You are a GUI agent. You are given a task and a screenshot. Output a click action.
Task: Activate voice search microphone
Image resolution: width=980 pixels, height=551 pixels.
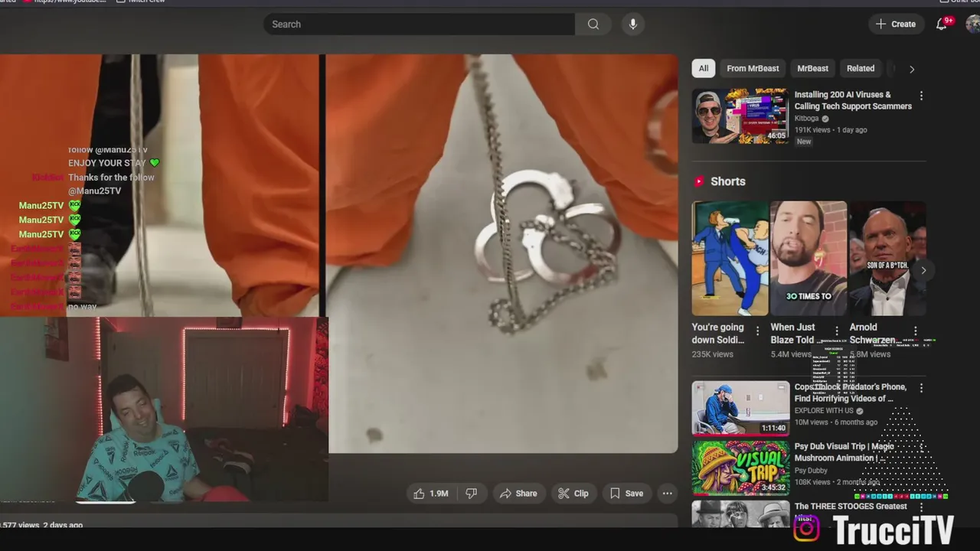click(x=632, y=24)
